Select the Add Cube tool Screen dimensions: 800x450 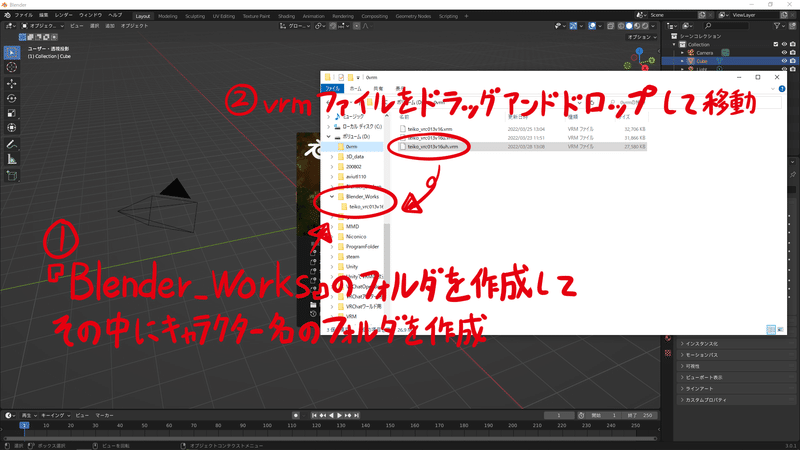click(x=12, y=176)
